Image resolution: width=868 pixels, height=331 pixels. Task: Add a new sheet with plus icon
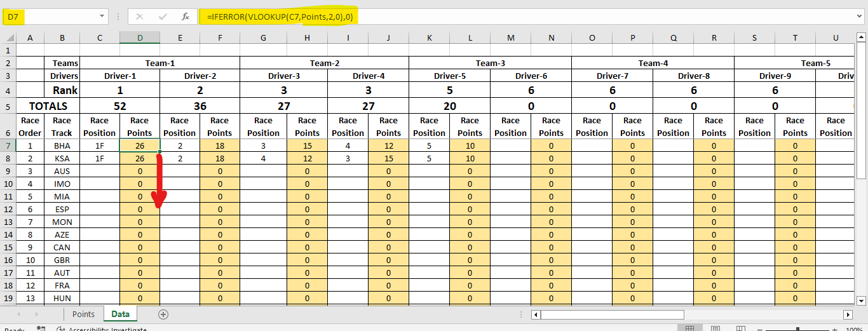(163, 314)
